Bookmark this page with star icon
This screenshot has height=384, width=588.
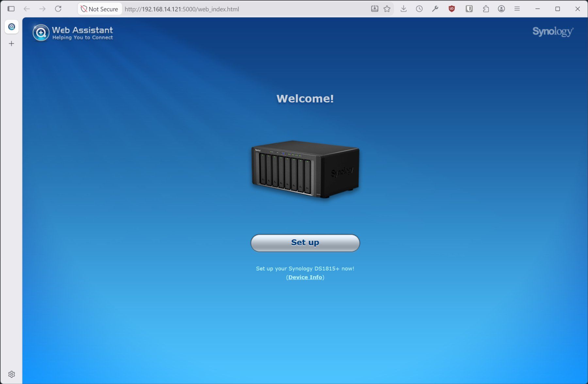387,9
